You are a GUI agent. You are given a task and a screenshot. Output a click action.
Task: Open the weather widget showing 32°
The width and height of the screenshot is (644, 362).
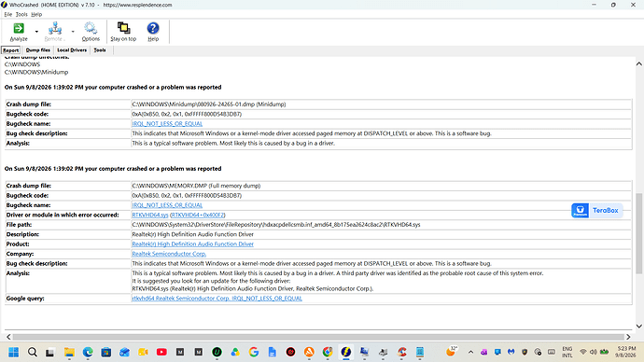click(x=452, y=352)
